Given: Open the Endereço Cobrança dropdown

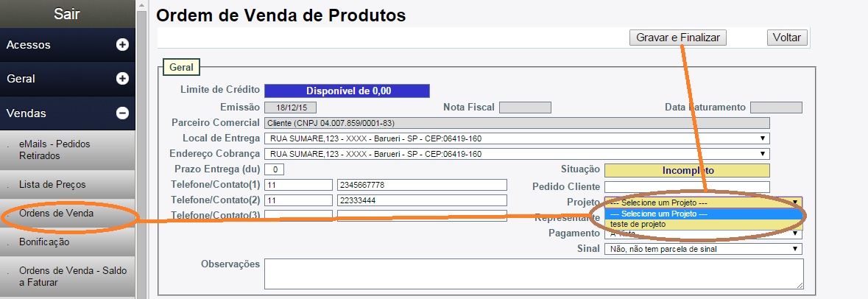Looking at the screenshot, I should coord(516,154).
